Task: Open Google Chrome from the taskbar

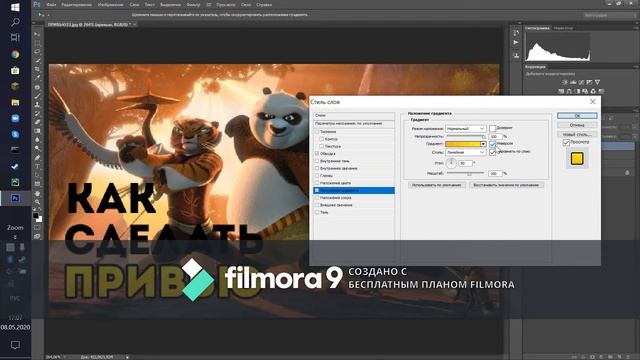Action: 15,54
